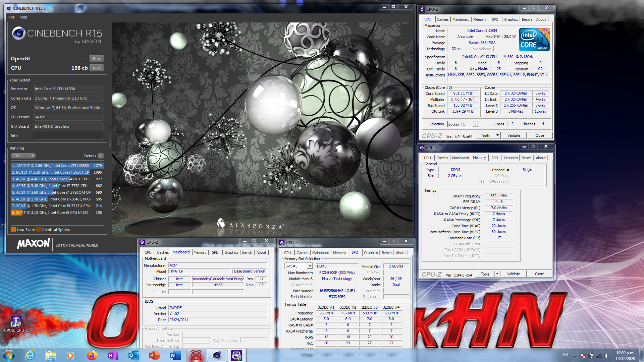Viewport: 644px width, 362px height.
Task: Open PowerPoint from the taskbar
Action: click(x=154, y=355)
